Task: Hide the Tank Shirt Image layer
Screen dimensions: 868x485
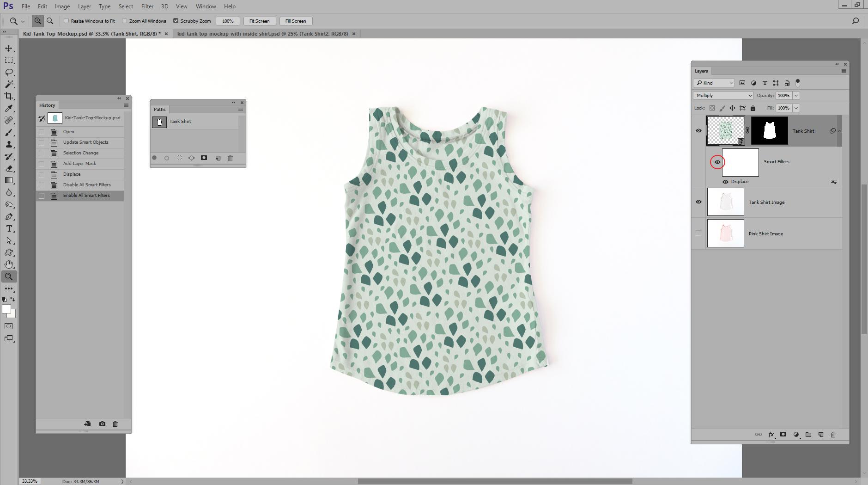Action: pos(699,202)
